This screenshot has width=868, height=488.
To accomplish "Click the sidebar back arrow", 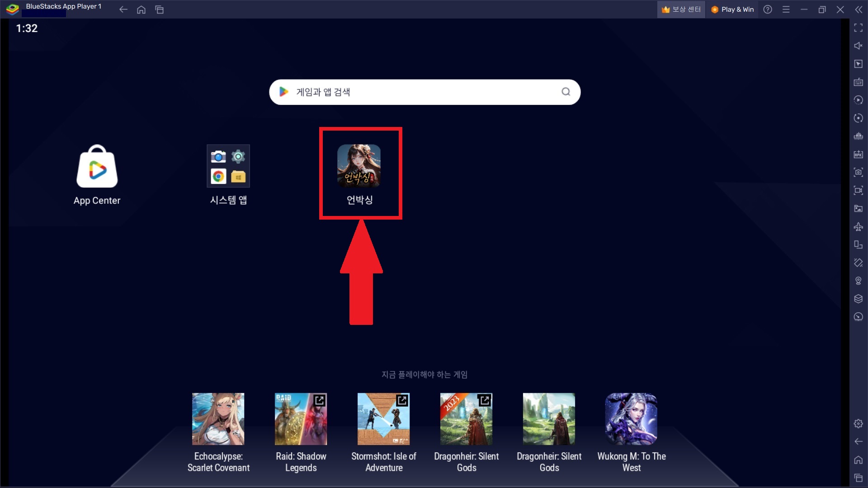I will tap(859, 441).
